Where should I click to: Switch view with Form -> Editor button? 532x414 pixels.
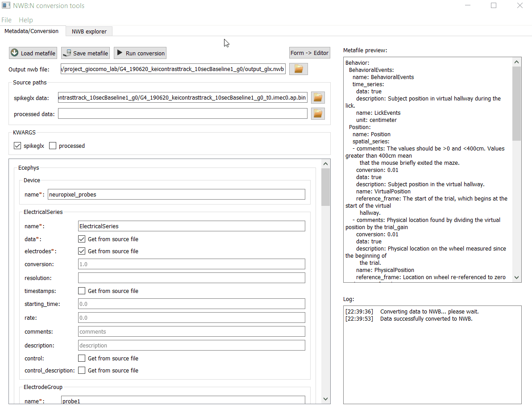[309, 53]
